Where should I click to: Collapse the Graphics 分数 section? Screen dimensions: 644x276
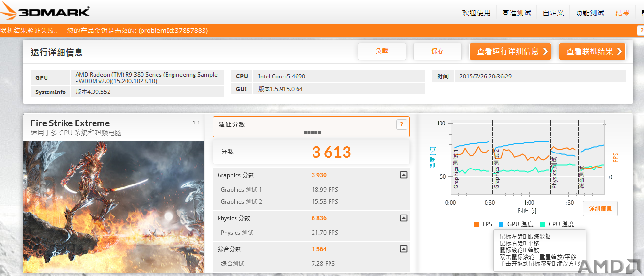tap(403, 175)
